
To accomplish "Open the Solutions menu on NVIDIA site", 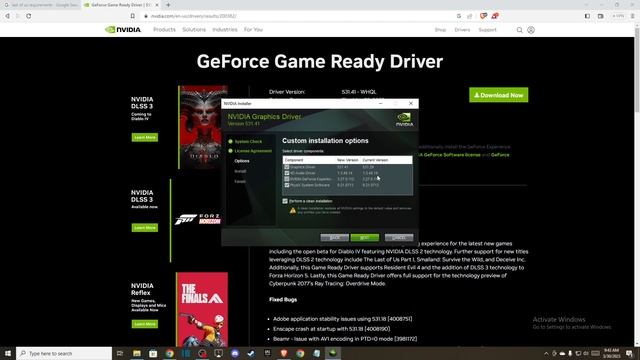I will pos(194,30).
